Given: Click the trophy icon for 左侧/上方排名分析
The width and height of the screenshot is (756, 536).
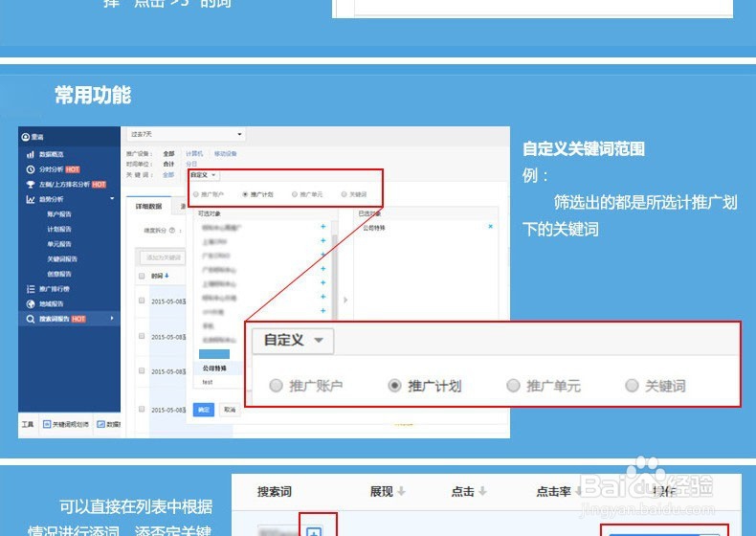Looking at the screenshot, I should pyautogui.click(x=31, y=185).
